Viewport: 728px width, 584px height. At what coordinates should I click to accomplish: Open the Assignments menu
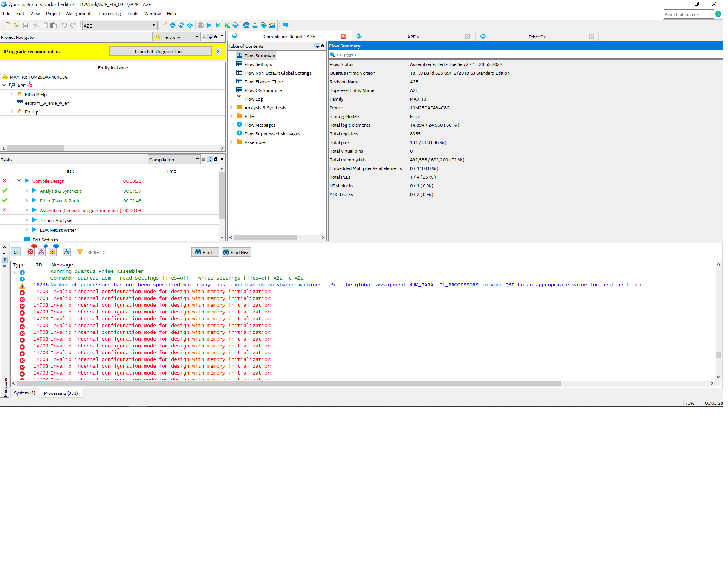79,14
